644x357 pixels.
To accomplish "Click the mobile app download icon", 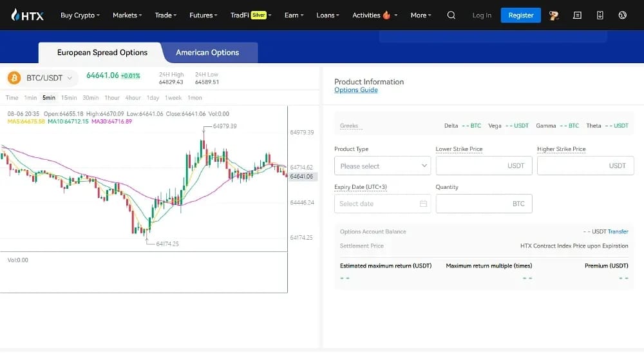I will 600,15.
